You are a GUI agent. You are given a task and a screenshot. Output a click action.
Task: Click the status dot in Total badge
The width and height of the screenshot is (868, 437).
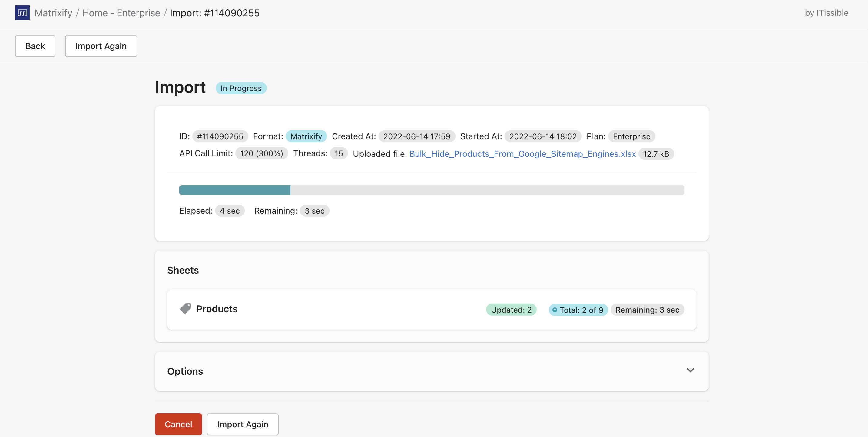(555, 310)
